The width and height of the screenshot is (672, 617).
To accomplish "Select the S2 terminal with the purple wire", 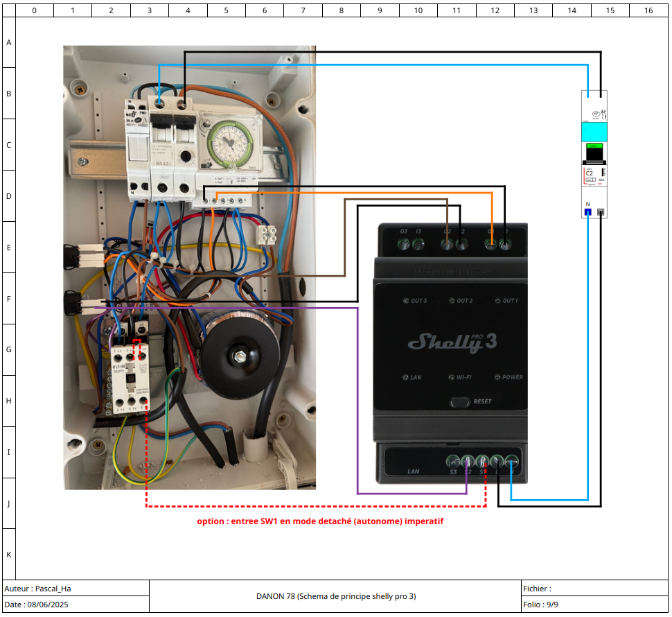I will coord(468,461).
